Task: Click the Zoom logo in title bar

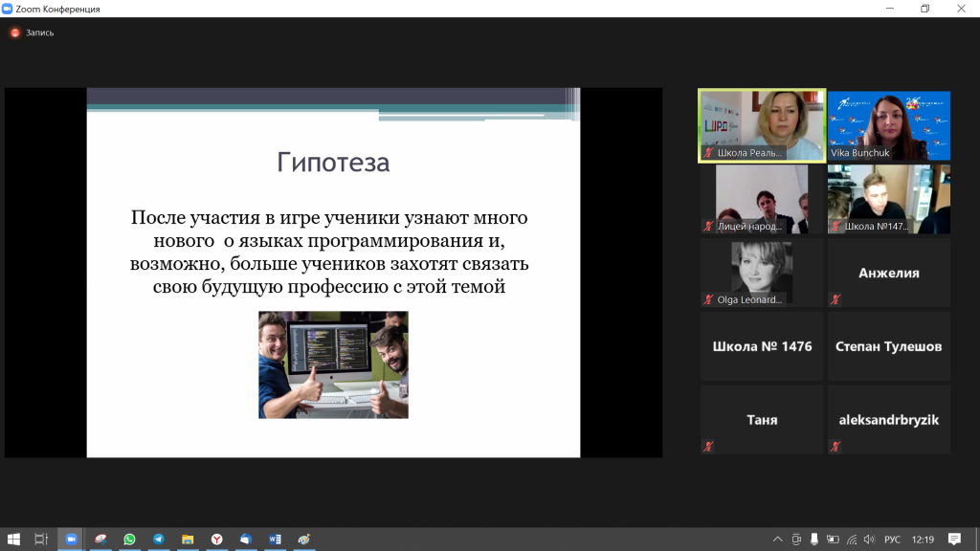Action: click(8, 9)
